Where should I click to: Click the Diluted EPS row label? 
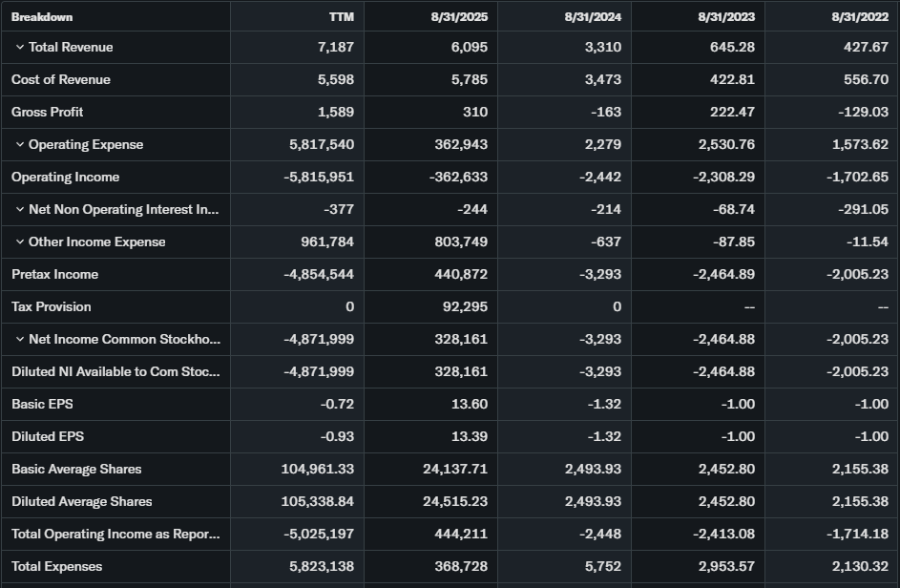coord(48,437)
